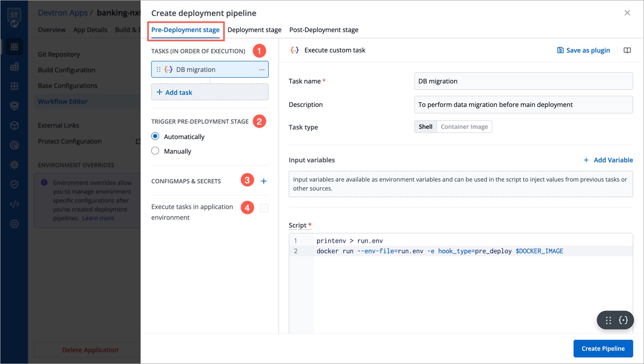Click plus icon next to ConfigMaps & Secrets
Screen dimensions: 644x364
263,181
